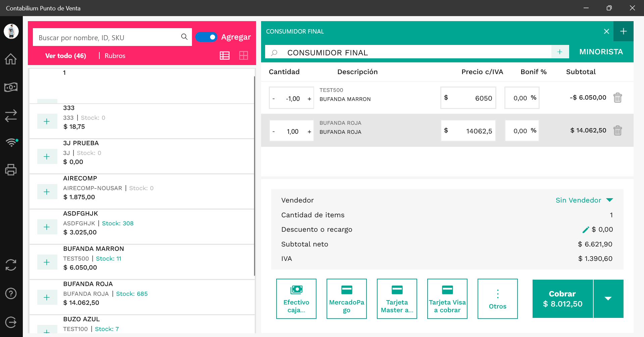Expand the Cobrar options arrow
644x337 pixels.
pos(608,299)
